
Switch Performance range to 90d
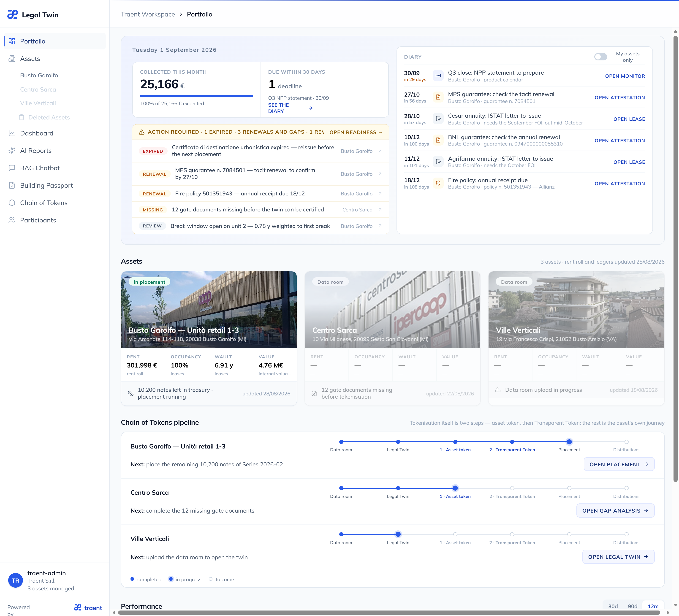[x=632, y=606]
